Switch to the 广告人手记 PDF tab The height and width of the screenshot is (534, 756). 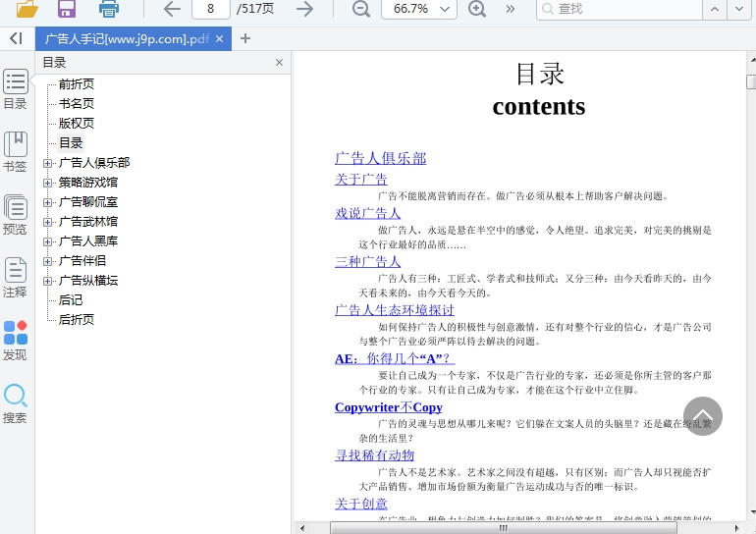tap(126, 38)
